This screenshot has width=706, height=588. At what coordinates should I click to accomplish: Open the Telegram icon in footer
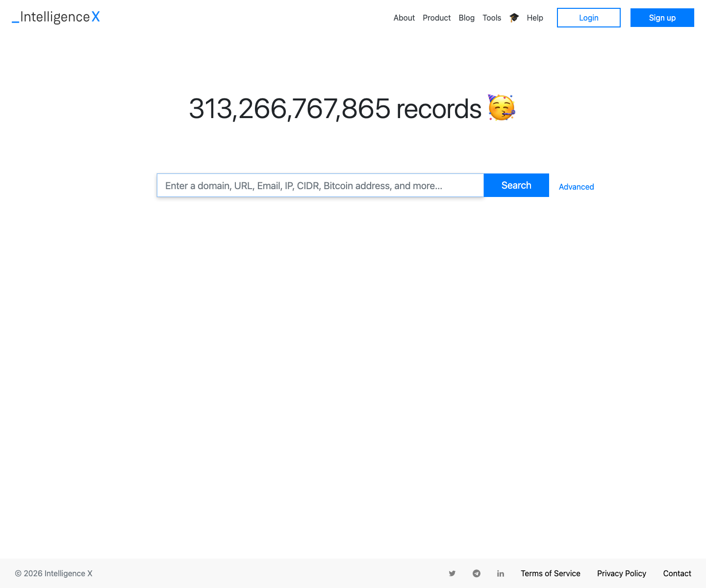point(477,573)
